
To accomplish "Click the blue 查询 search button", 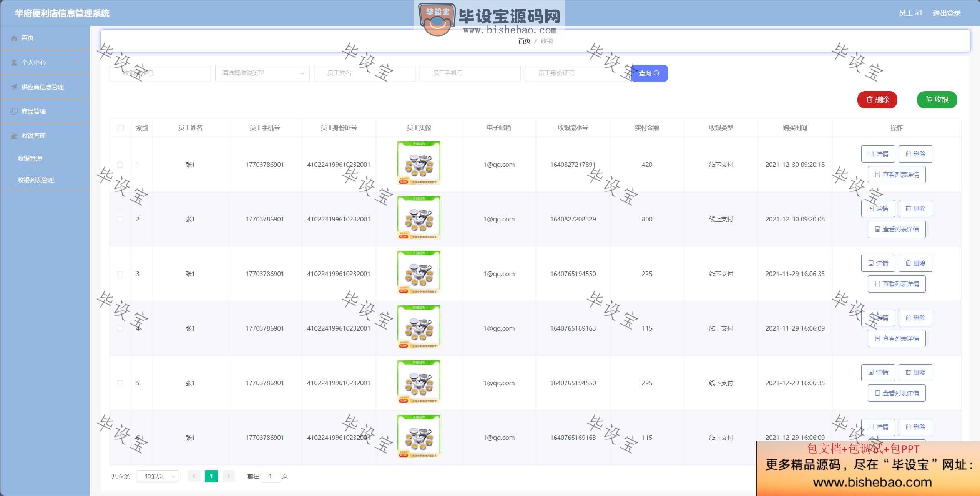I will 649,73.
